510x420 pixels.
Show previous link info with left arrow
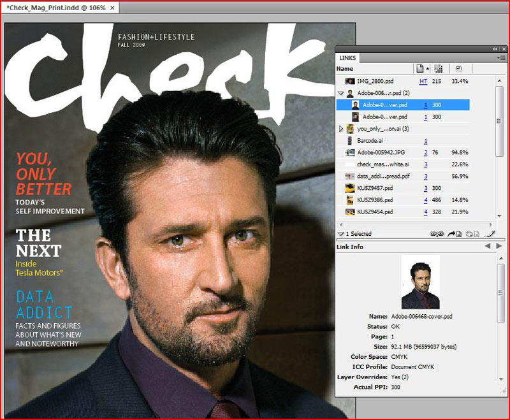point(487,247)
